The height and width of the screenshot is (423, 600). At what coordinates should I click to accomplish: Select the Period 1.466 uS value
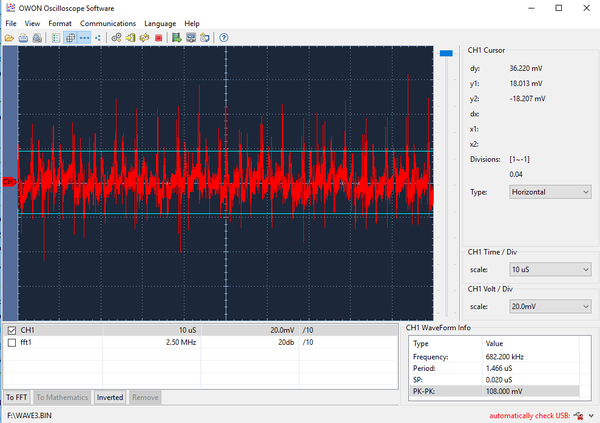(x=499, y=368)
